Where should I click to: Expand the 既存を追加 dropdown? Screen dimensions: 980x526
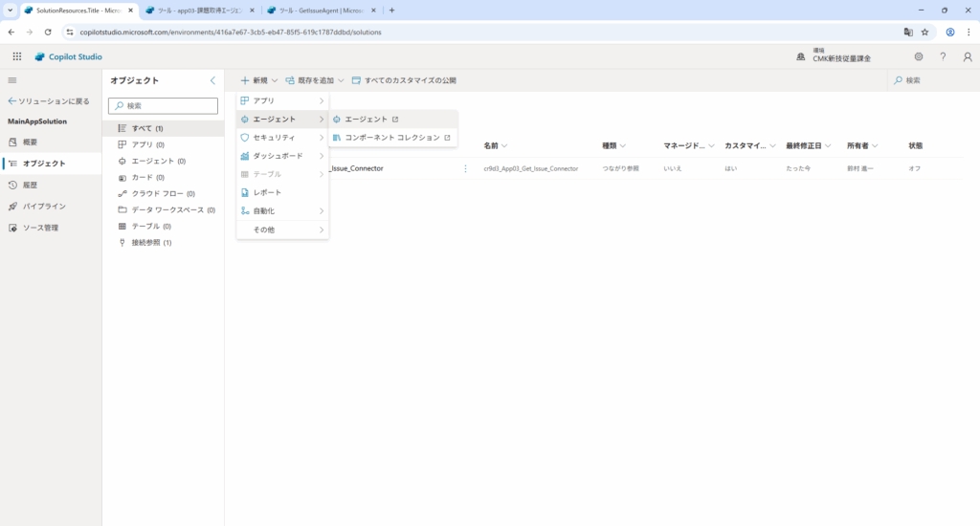tap(315, 80)
